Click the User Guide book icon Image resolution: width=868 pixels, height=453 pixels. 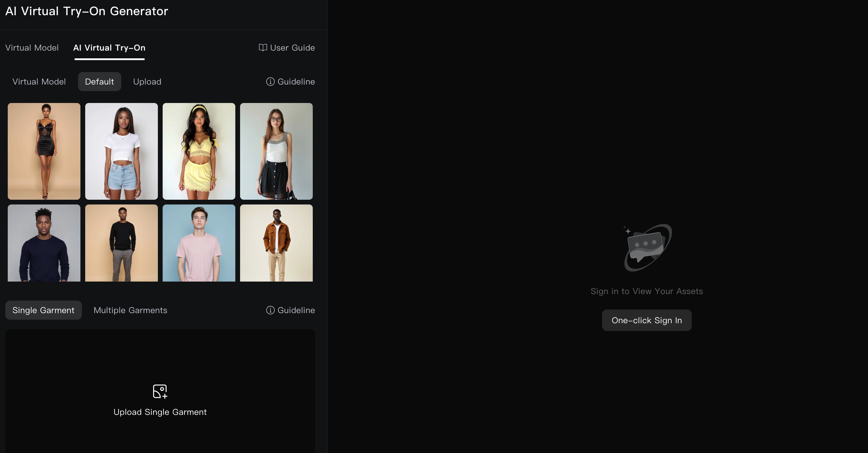[x=263, y=48]
